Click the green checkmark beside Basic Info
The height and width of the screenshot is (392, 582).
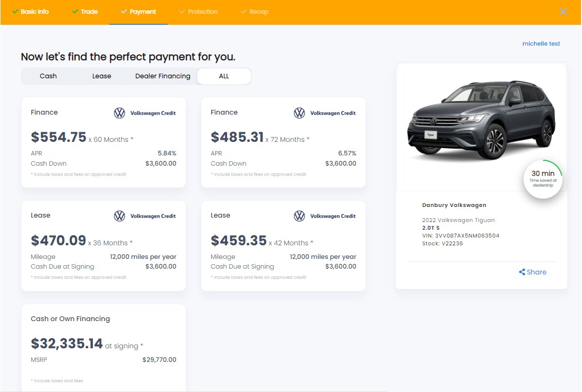(x=15, y=12)
